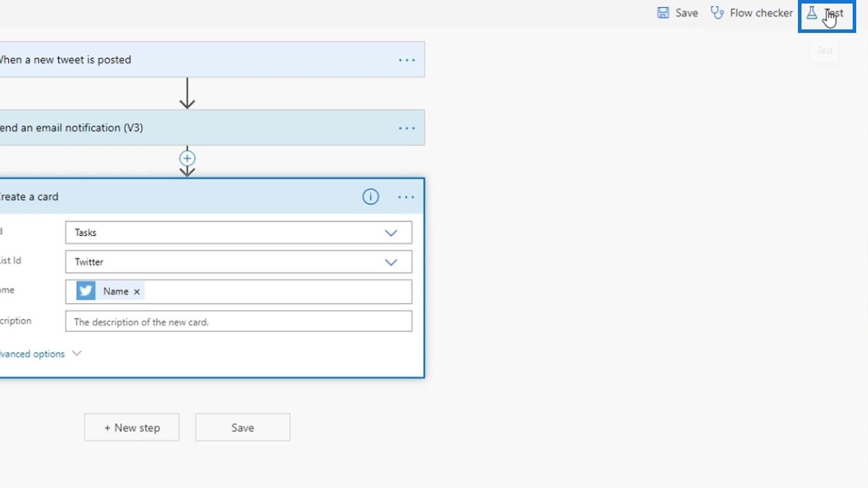Insert a step using the plus circle

[x=187, y=158]
